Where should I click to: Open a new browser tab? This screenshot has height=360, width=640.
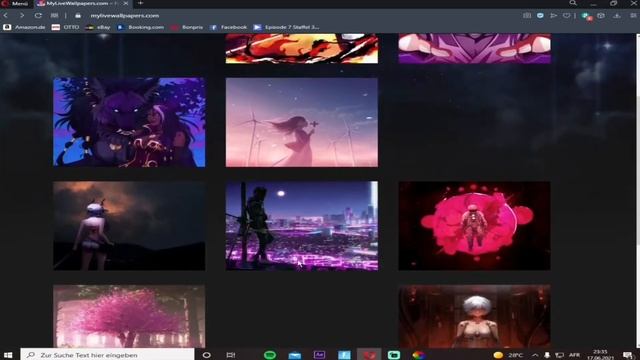pos(140,3)
